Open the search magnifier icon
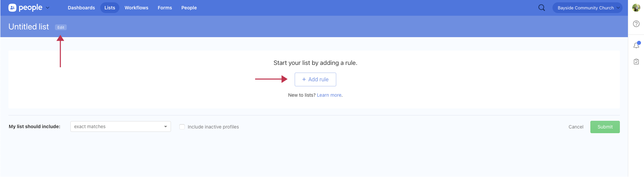 [541, 8]
